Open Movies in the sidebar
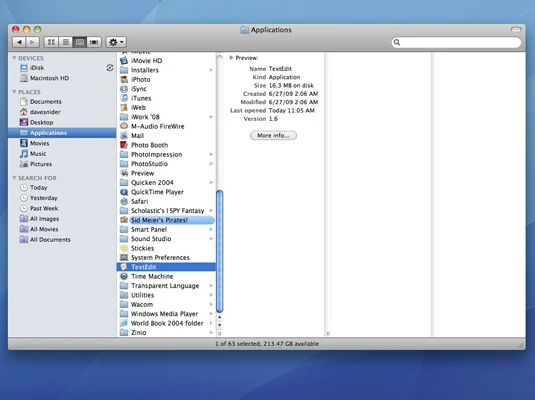The width and height of the screenshot is (535, 400). coord(62,143)
